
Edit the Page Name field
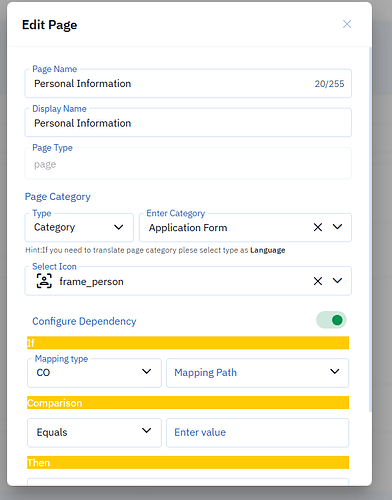(x=188, y=83)
